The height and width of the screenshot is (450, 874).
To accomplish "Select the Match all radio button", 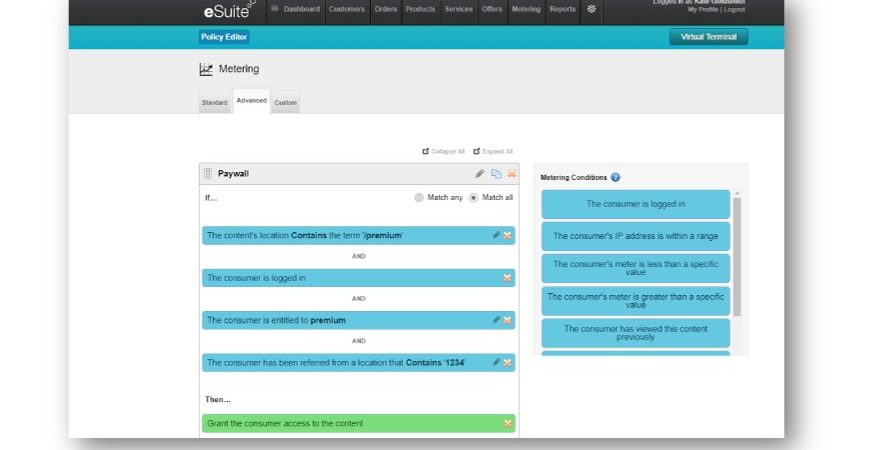I will pos(474,198).
